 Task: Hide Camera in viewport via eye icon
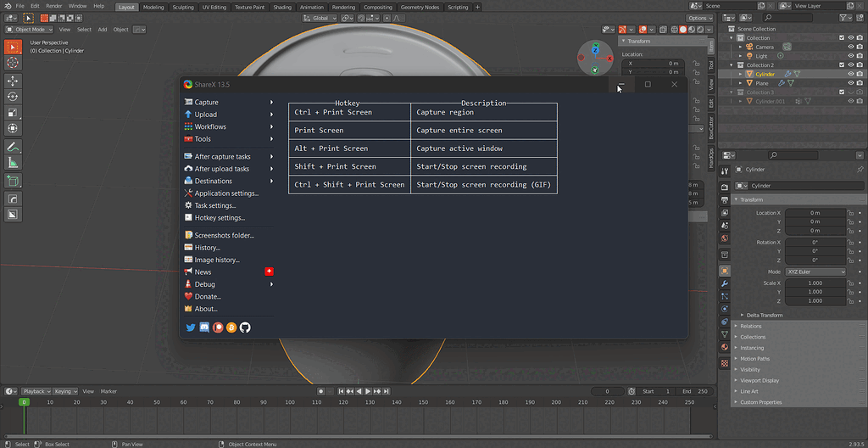click(851, 48)
